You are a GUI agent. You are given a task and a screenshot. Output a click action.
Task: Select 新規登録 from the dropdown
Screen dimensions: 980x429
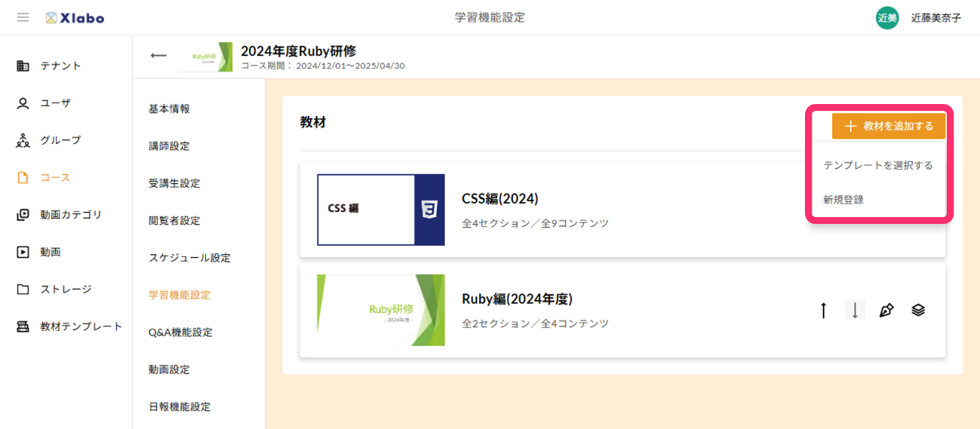[843, 200]
